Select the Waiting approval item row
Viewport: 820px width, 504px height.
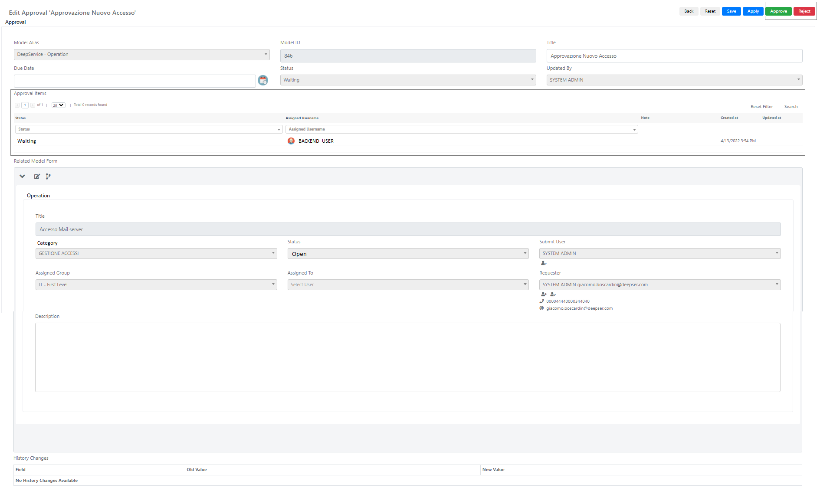(408, 141)
